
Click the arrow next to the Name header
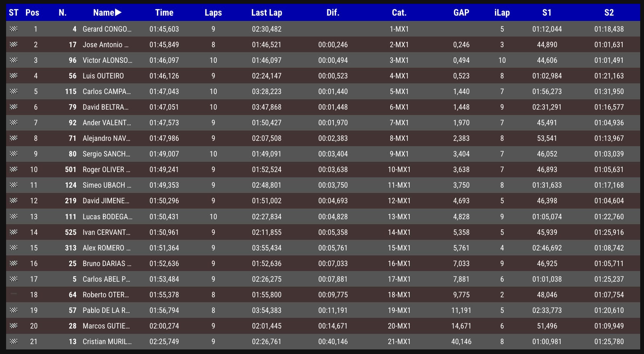pyautogui.click(x=118, y=13)
